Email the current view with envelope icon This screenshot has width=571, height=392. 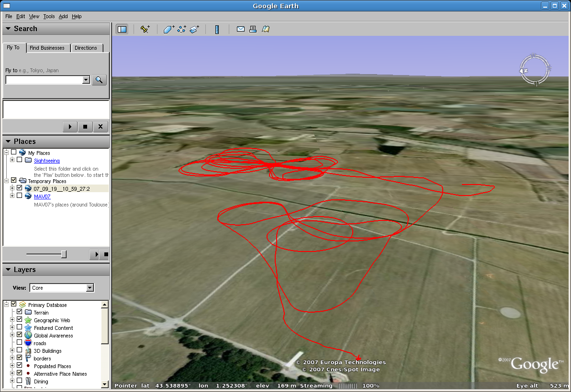click(241, 29)
